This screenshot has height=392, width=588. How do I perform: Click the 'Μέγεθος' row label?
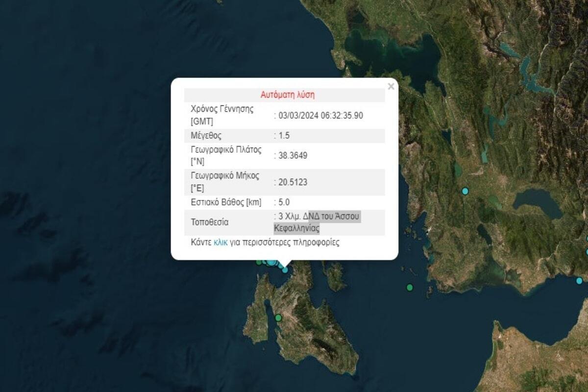point(206,136)
